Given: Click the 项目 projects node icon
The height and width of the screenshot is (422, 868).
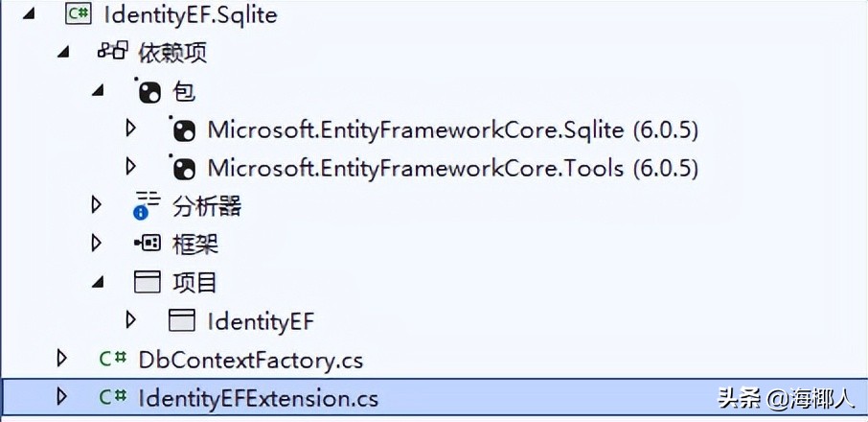Looking at the screenshot, I should [x=147, y=282].
